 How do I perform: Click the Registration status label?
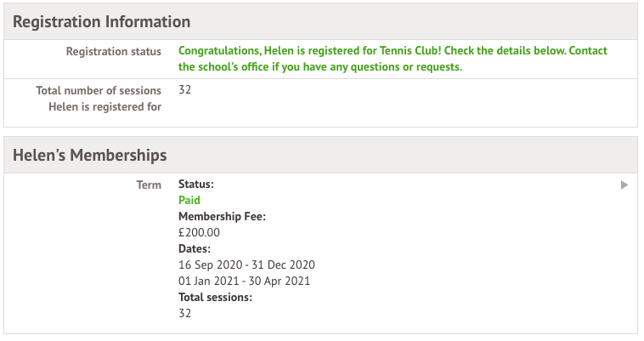[113, 52]
